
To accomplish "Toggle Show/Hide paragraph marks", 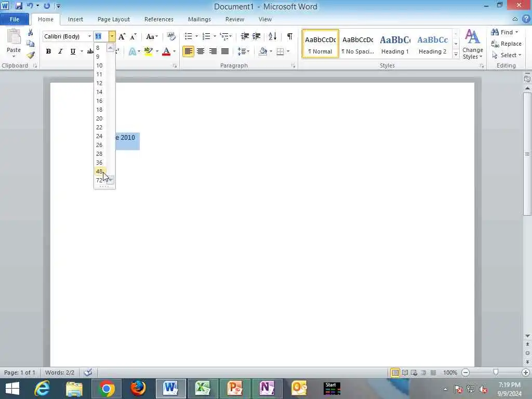I will click(x=289, y=36).
